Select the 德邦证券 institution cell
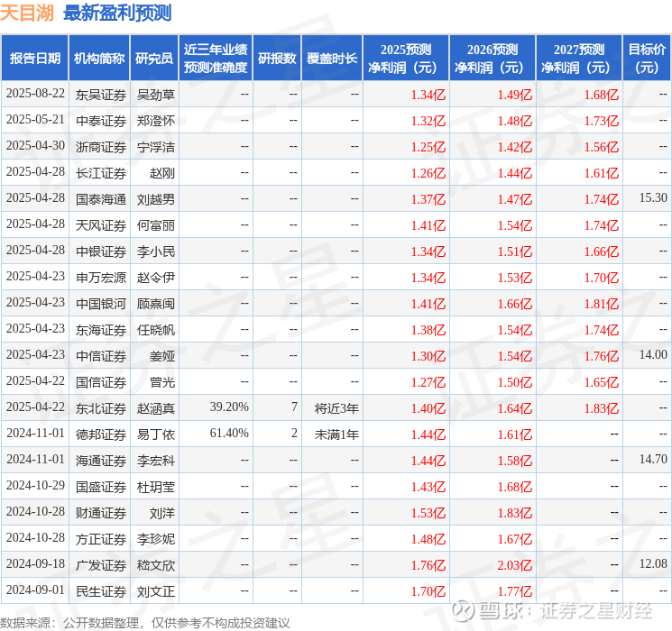Screen dimensions: 672x631 point(101,434)
